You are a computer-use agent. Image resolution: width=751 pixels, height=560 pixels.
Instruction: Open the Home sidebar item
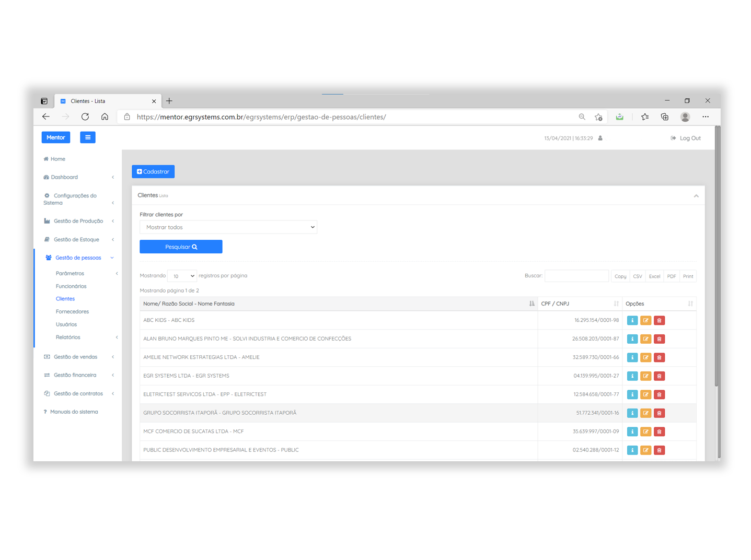(x=54, y=159)
